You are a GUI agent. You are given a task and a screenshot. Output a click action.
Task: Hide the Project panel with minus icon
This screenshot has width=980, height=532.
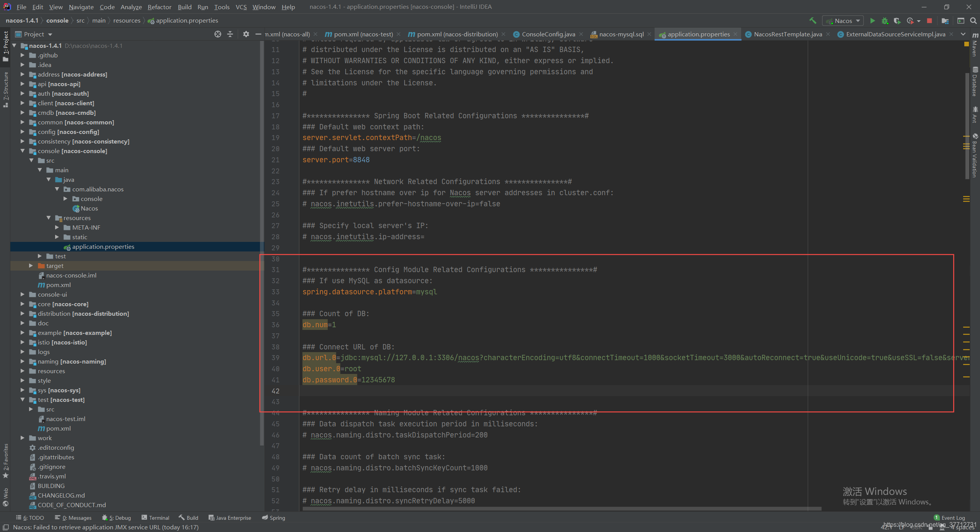click(x=258, y=34)
